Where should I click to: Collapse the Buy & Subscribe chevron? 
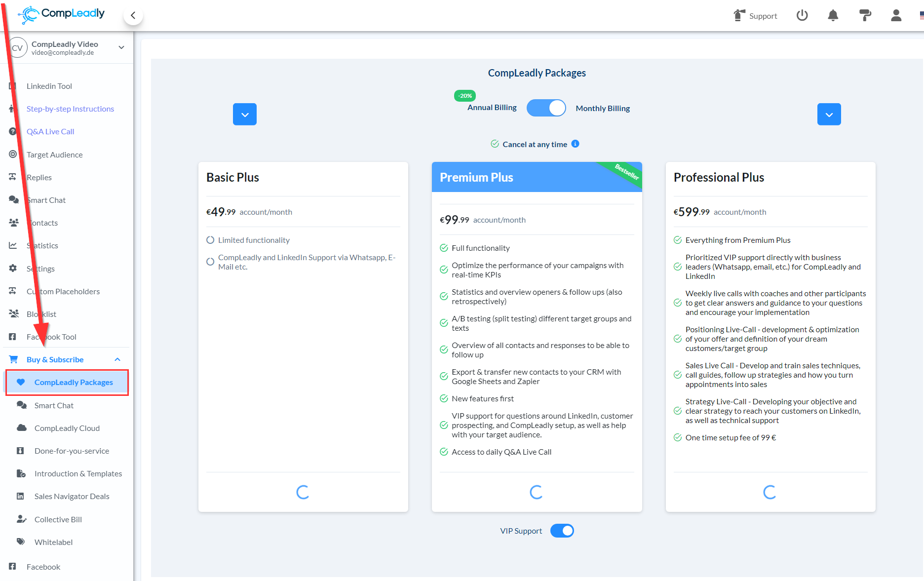[117, 359]
